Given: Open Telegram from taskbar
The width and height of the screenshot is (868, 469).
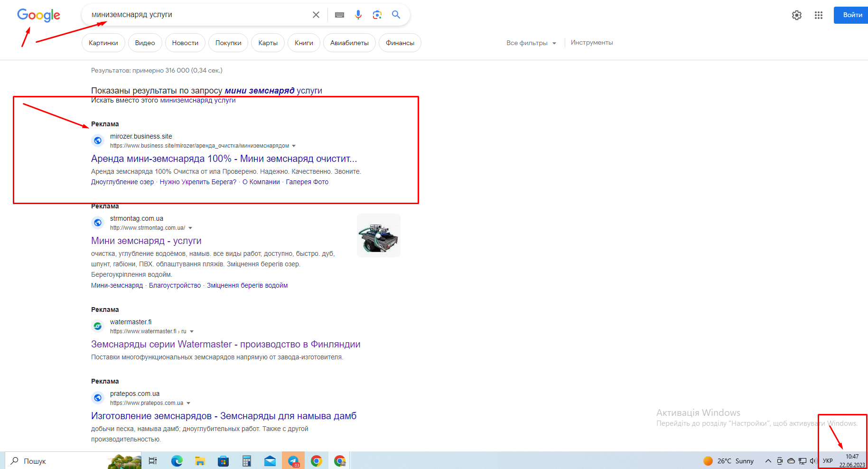Looking at the screenshot, I should pyautogui.click(x=293, y=461).
